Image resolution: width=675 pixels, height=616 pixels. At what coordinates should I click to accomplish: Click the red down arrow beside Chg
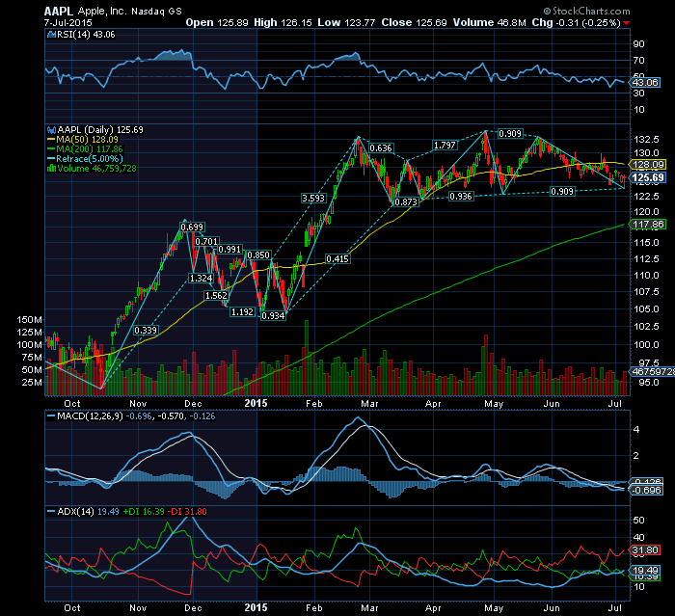coord(626,23)
